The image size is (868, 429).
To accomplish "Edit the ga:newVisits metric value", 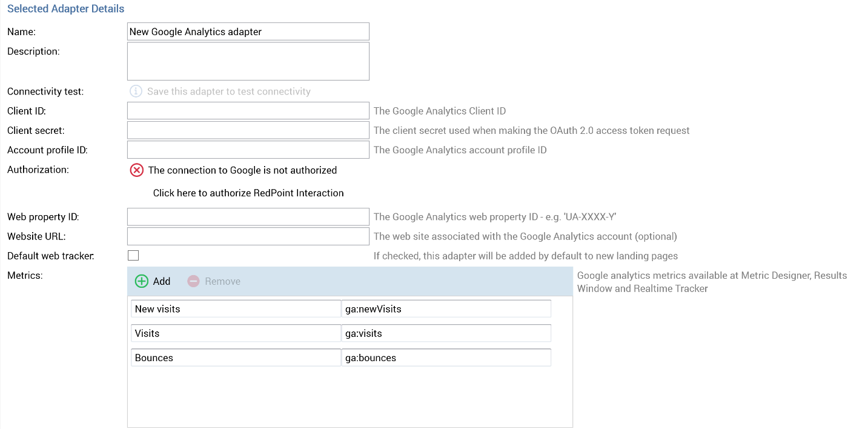I will 446,309.
